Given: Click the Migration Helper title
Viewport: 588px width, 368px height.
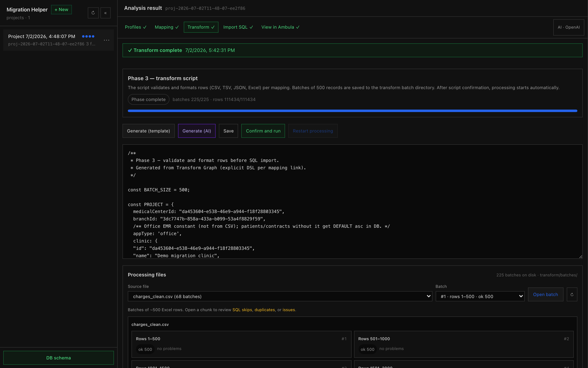Looking at the screenshot, I should tap(27, 10).
